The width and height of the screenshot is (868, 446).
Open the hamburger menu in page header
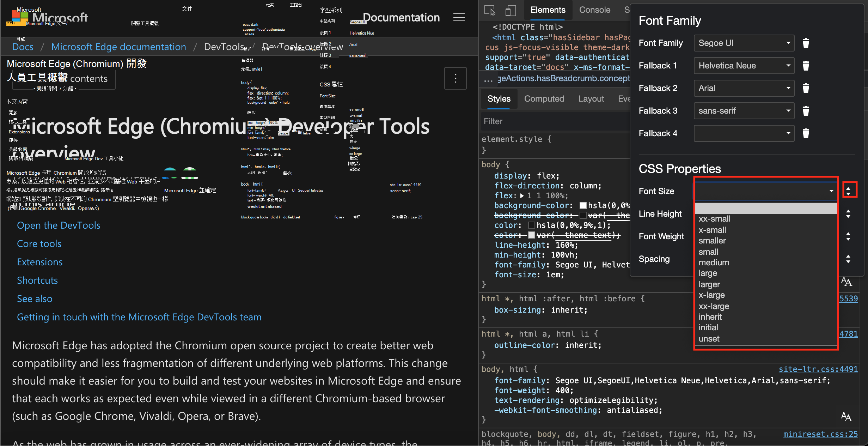click(459, 17)
